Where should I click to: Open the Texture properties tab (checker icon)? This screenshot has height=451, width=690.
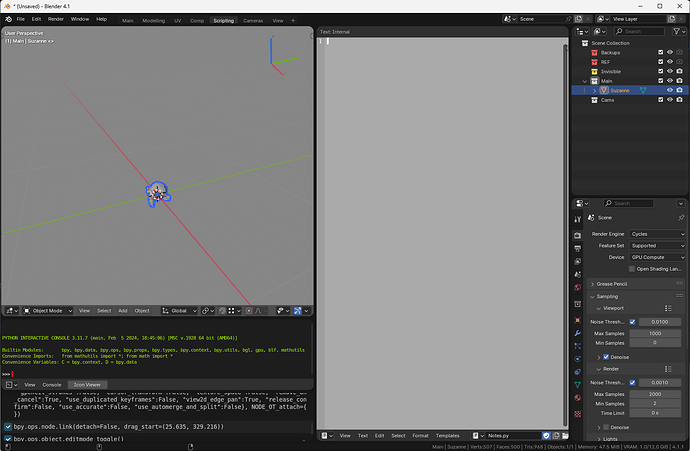[x=578, y=414]
